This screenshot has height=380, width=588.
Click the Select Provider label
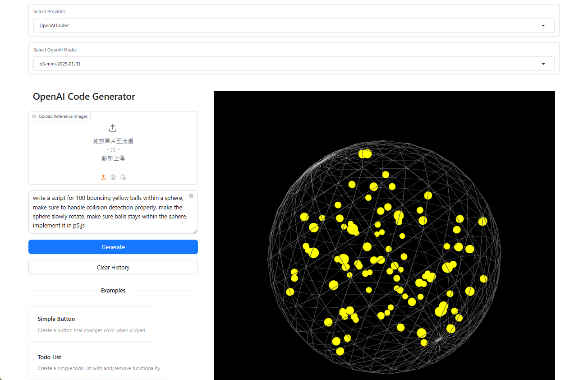[49, 12]
